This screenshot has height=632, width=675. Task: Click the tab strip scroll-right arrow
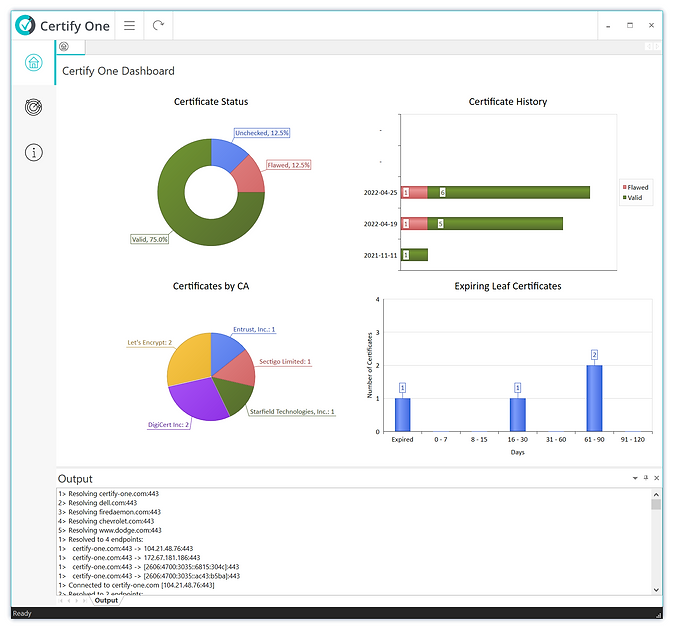[657, 46]
